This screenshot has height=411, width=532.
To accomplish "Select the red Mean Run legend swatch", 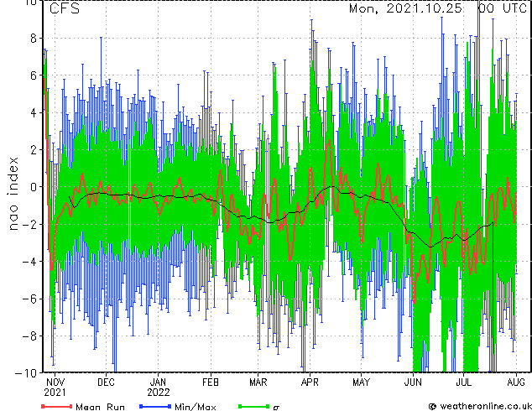I will point(57,406).
